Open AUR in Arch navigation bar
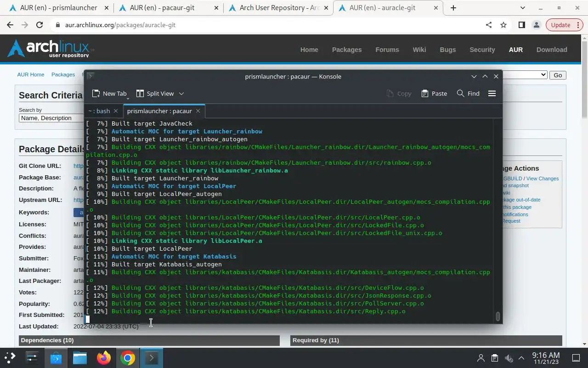 pyautogui.click(x=516, y=50)
